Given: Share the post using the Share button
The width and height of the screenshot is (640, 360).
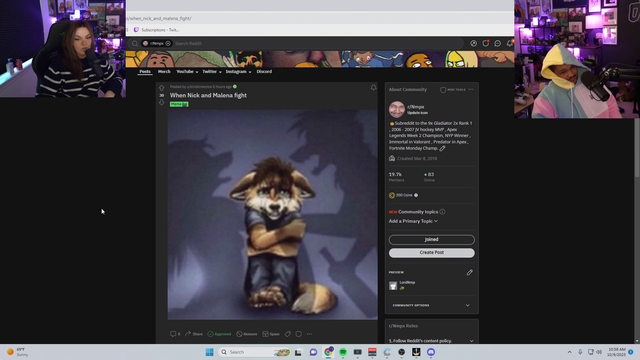Looking at the screenshot, I should tap(194, 334).
